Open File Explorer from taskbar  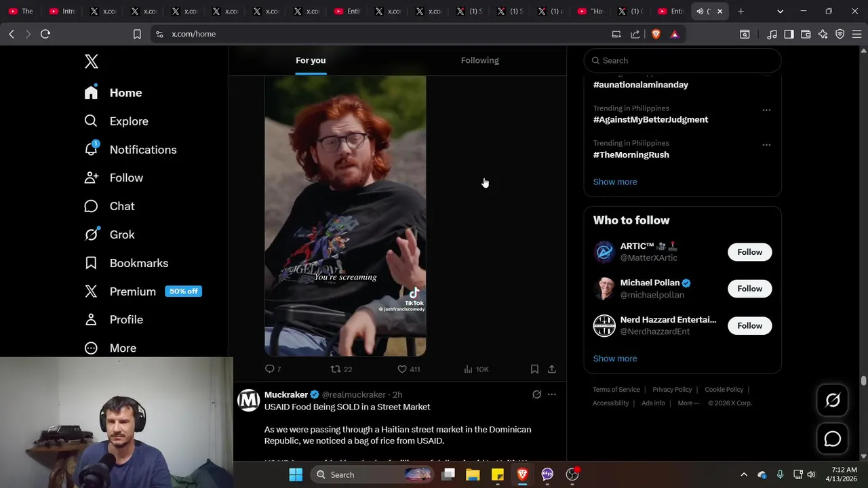pos(473,474)
